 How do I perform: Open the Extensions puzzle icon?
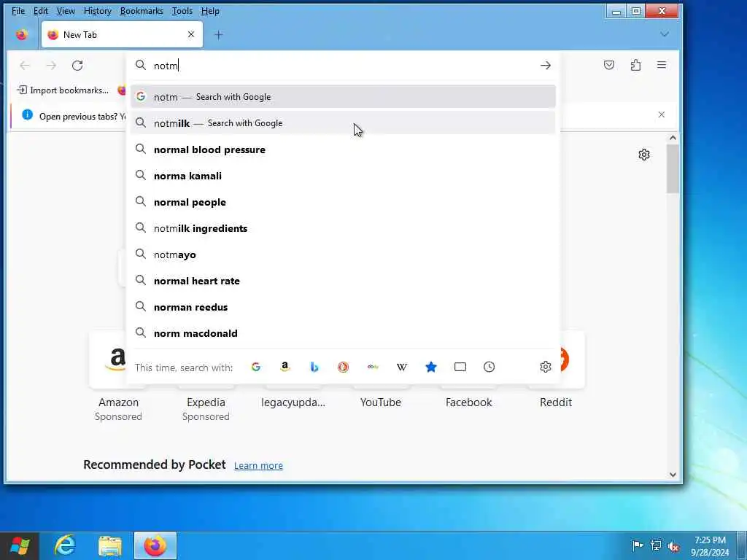(635, 65)
